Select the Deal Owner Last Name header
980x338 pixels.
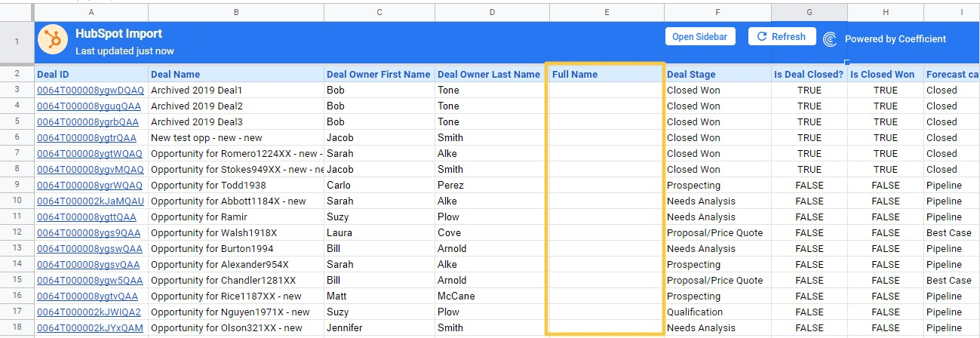pos(491,74)
